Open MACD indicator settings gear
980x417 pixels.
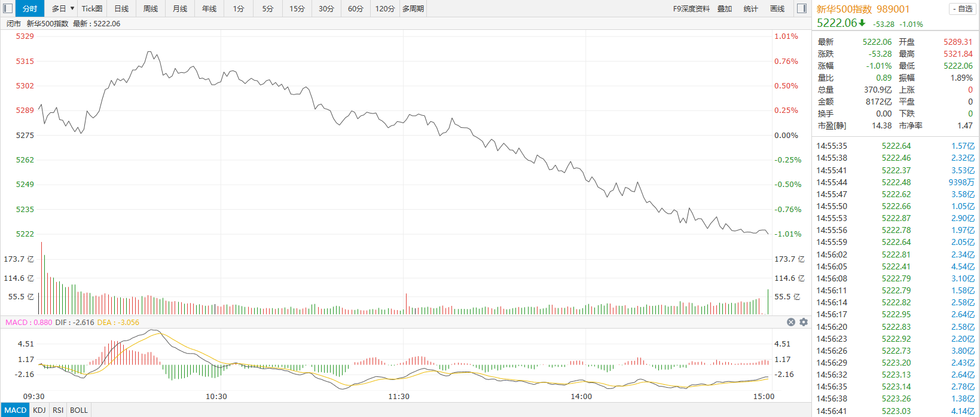pos(804,322)
